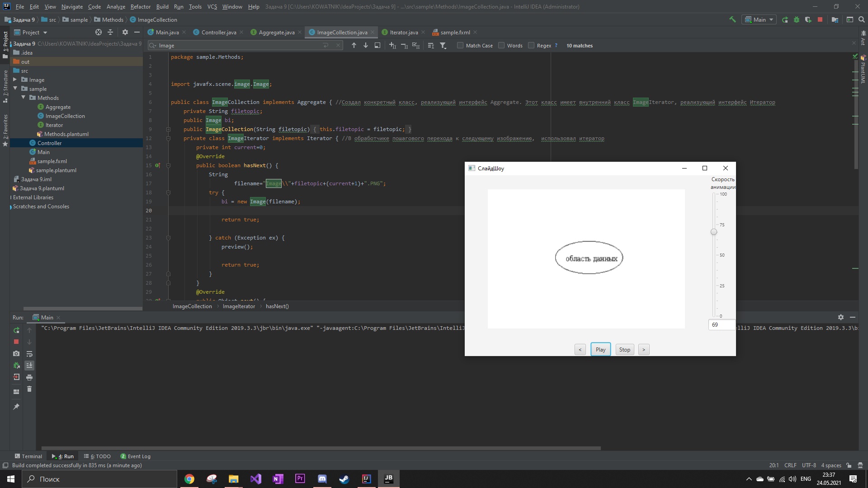Print console output using printer icon
The height and width of the screenshot is (488, 868).
pyautogui.click(x=29, y=377)
